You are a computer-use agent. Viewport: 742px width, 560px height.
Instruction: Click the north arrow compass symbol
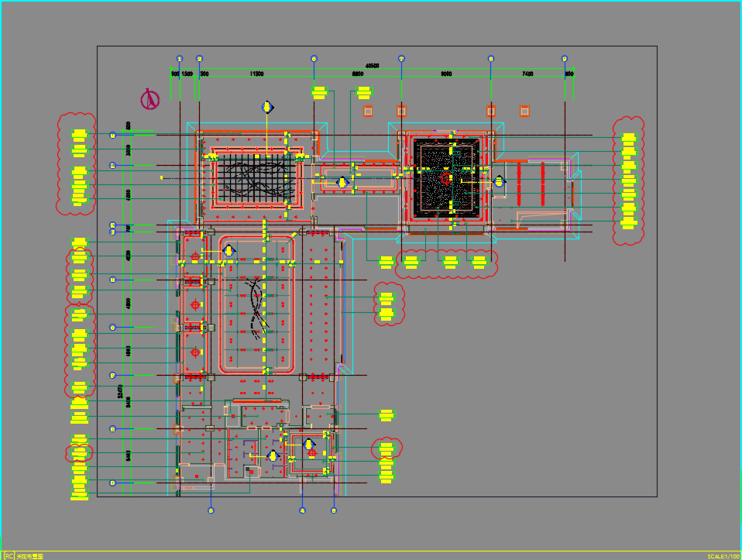point(149,99)
